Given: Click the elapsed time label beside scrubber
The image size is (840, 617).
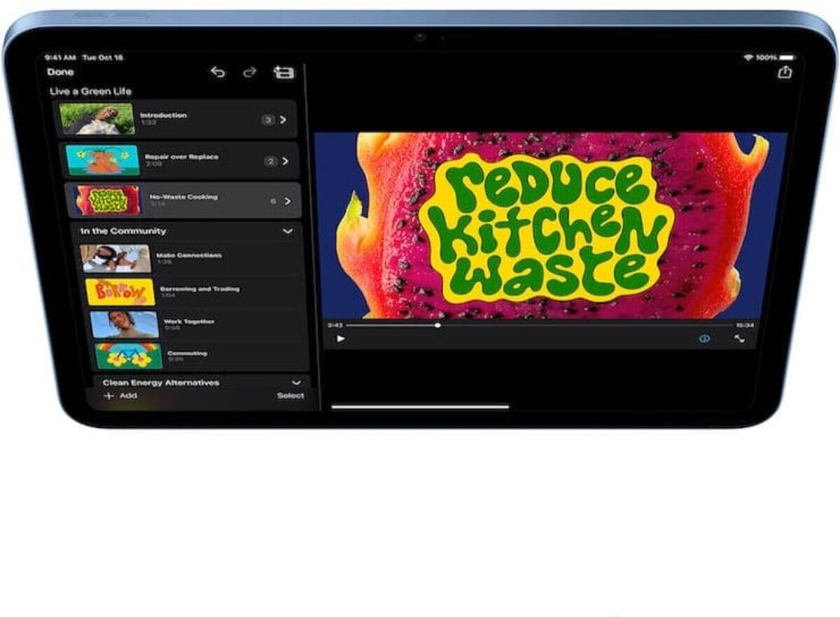Looking at the screenshot, I should pyautogui.click(x=335, y=326).
